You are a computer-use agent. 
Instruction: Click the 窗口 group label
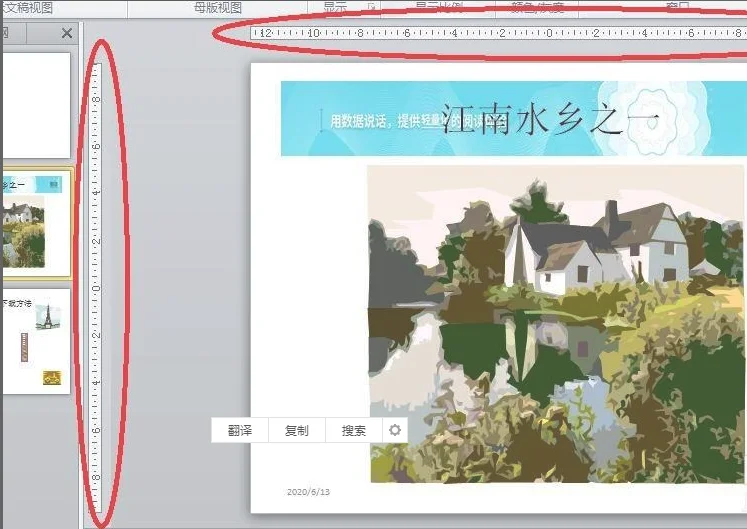[x=678, y=8]
